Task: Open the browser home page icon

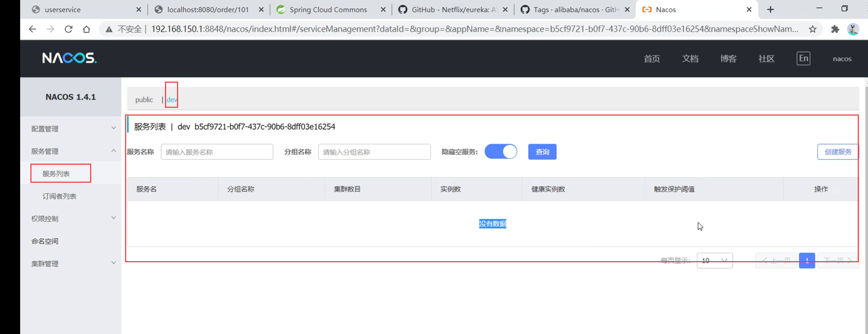Action: 86,29
